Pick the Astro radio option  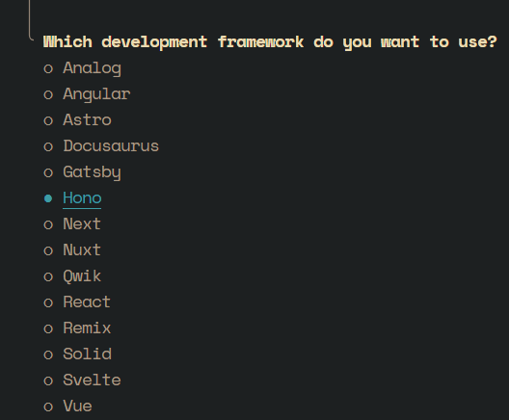[87, 120]
